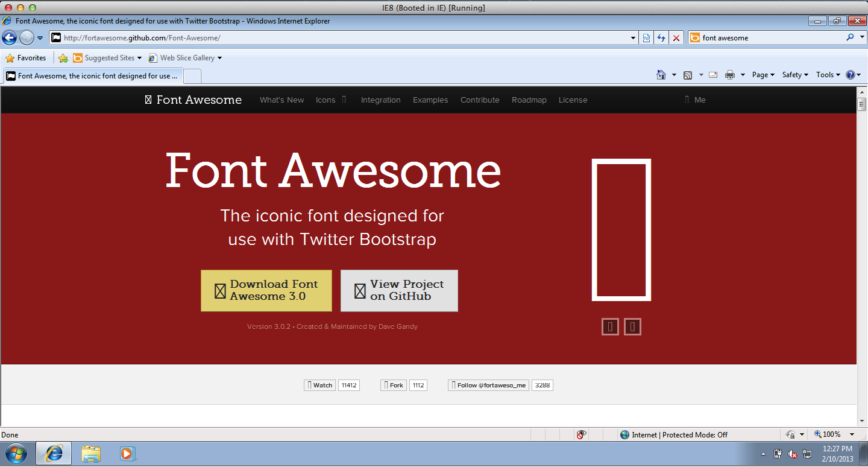Click the 11412 watchers count
Viewport: 868px width, 467px height.
349,385
